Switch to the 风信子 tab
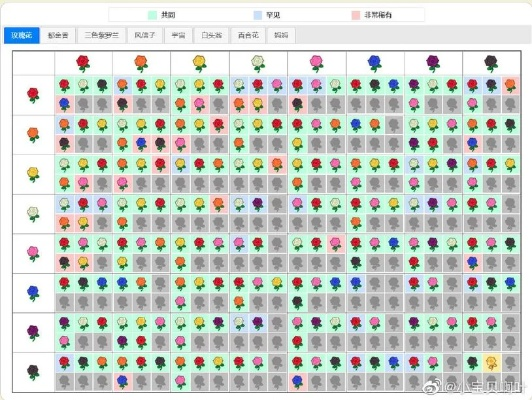 145,35
